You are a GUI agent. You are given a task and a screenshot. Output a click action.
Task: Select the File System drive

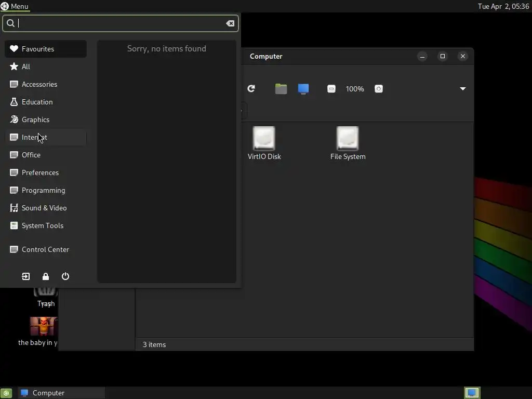[x=348, y=143]
